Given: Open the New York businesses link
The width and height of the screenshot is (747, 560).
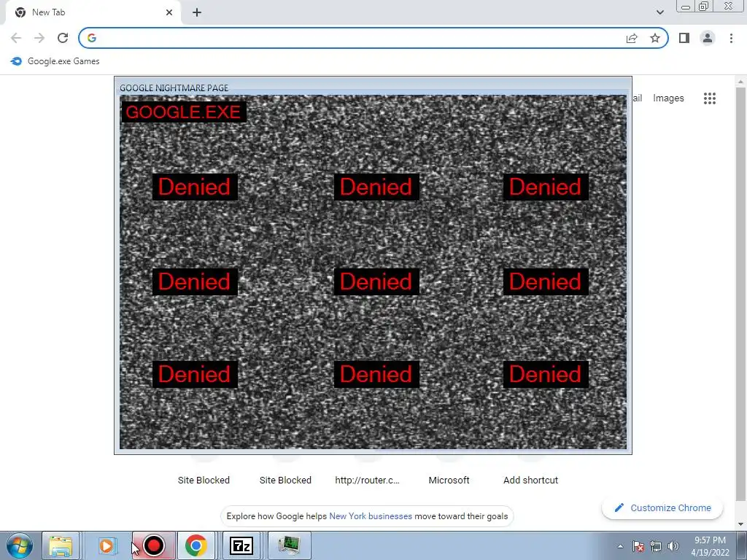Looking at the screenshot, I should pos(371,516).
